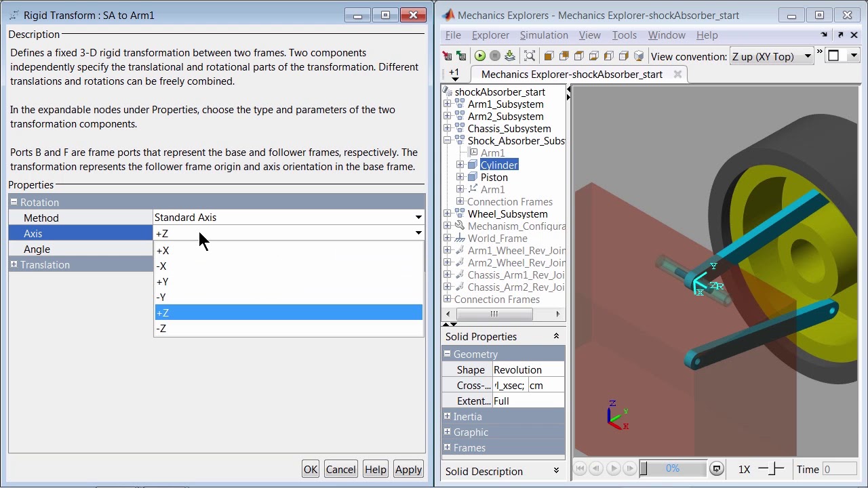Expand the Inertia section in Solid Properties
868x488 pixels.
(x=448, y=416)
